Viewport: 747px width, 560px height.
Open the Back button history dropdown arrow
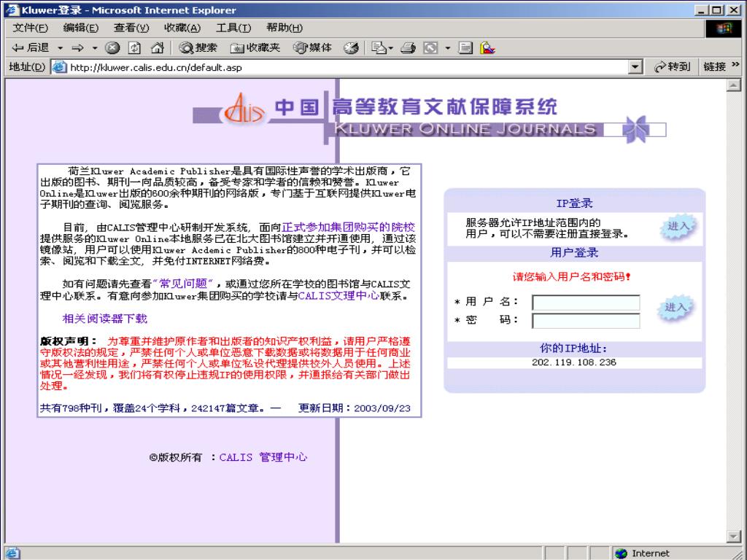point(60,48)
